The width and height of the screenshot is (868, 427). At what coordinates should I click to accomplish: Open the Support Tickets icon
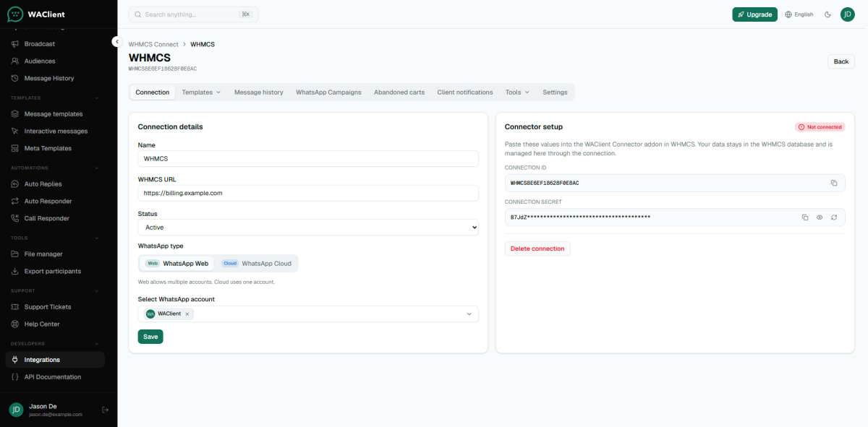(15, 307)
